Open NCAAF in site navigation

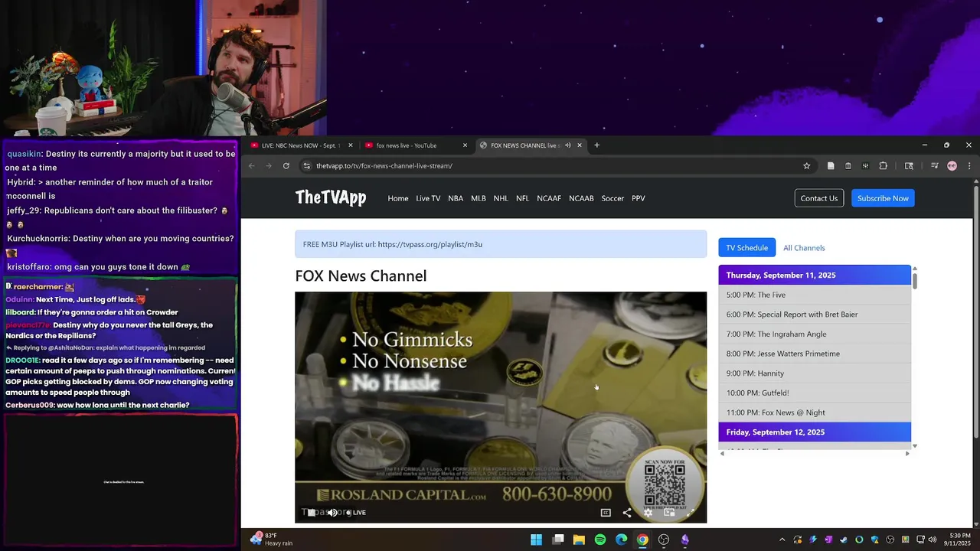click(549, 198)
